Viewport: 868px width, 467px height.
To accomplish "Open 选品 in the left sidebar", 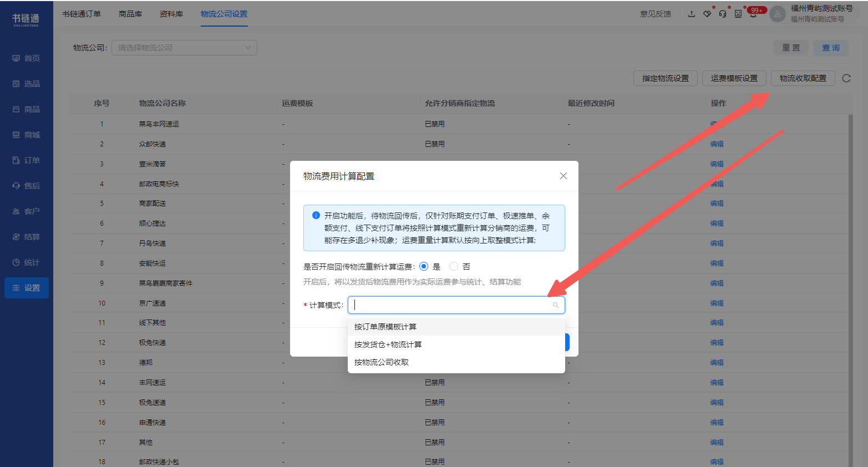I will coord(26,84).
